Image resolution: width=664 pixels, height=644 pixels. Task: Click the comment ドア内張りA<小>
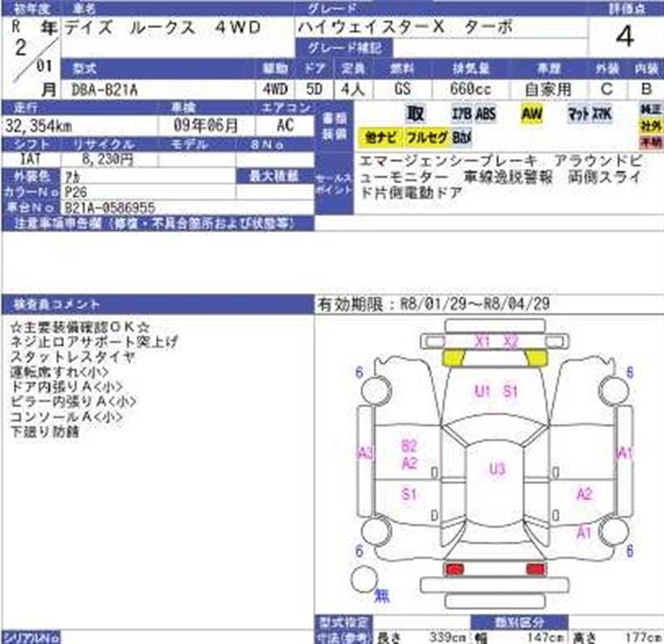(66, 387)
